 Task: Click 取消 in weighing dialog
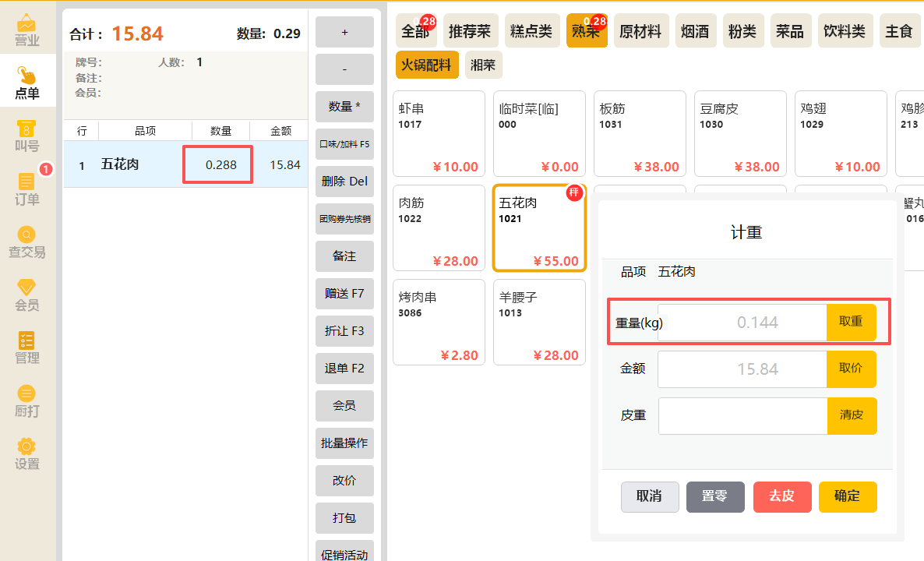[x=650, y=496]
